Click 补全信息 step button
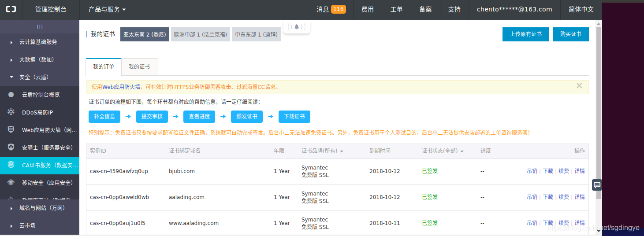Screen dimensions: 644x236 (104, 116)
